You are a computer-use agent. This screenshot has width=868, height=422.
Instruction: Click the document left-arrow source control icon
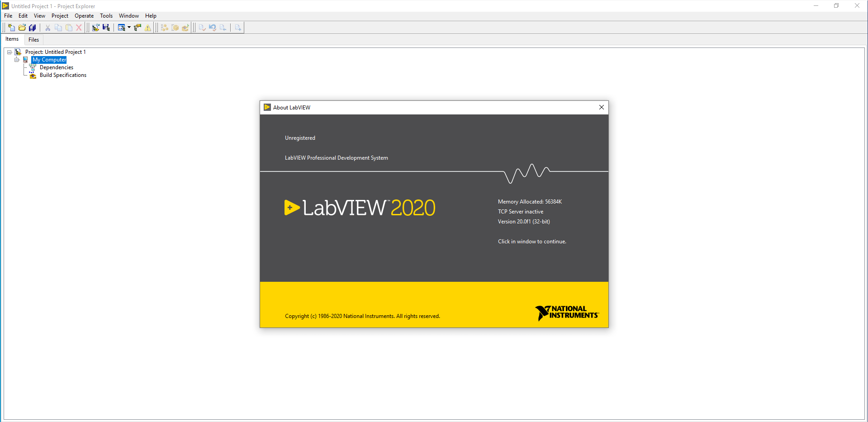(x=223, y=28)
